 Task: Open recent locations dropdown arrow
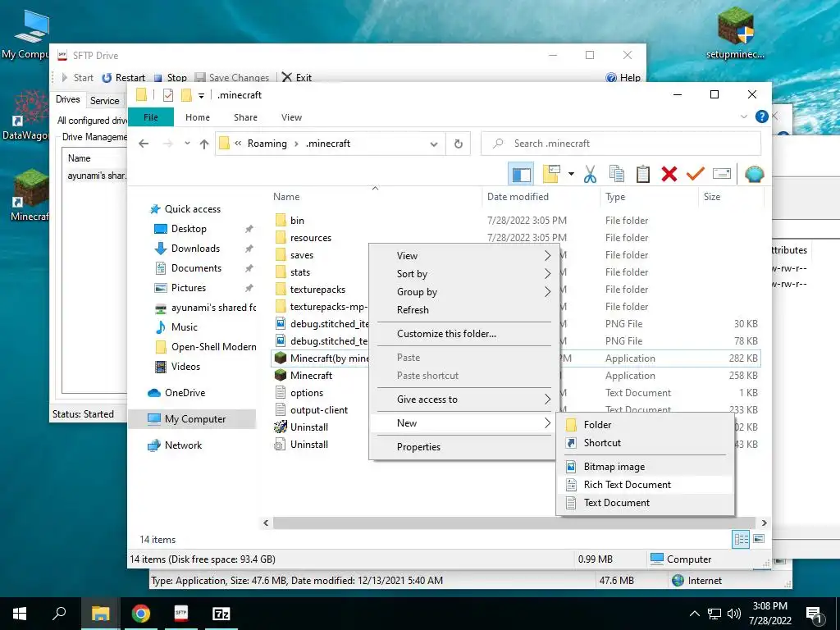[x=187, y=144]
